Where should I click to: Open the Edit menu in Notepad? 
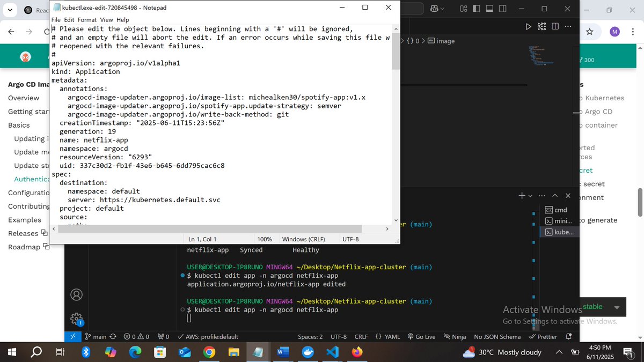pyautogui.click(x=70, y=20)
